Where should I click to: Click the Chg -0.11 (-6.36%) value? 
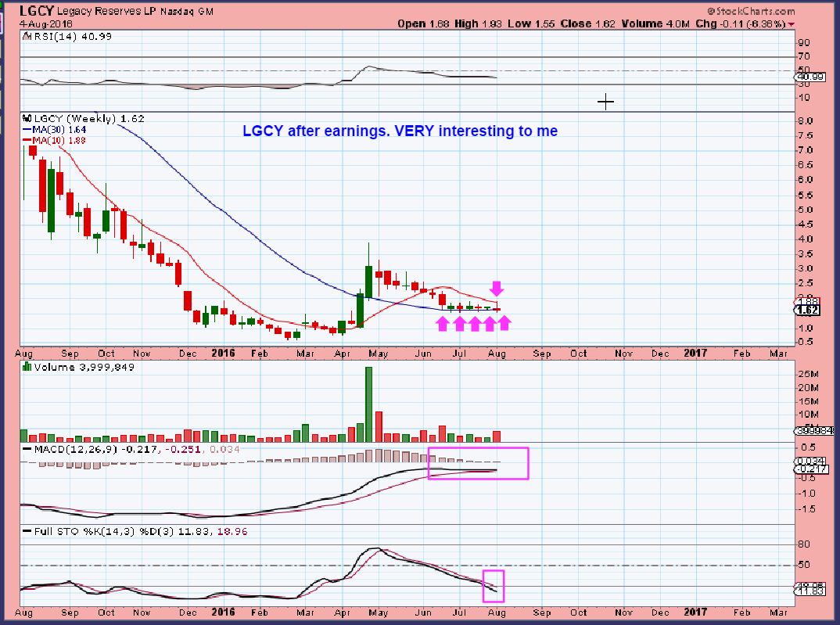pyautogui.click(x=741, y=23)
